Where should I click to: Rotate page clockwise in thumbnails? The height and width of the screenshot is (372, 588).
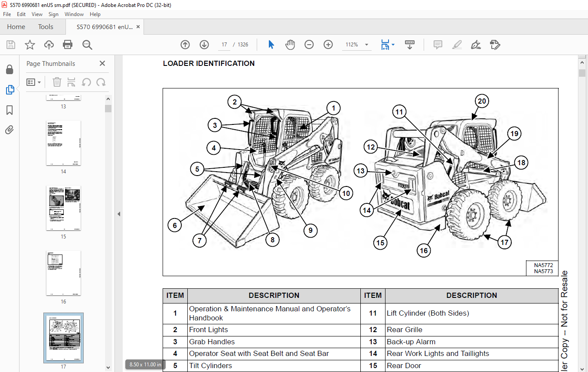pos(101,82)
